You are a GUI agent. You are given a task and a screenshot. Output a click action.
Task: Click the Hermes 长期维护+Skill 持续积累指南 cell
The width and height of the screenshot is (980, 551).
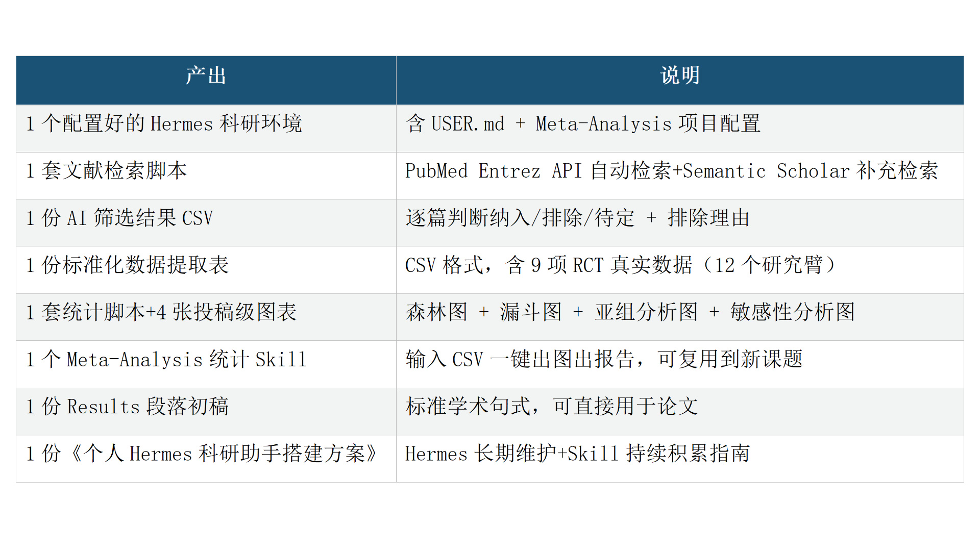pyautogui.click(x=577, y=454)
